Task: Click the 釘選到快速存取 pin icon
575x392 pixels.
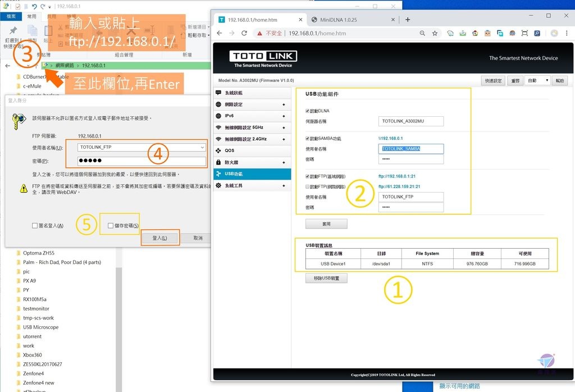Action: point(13,30)
